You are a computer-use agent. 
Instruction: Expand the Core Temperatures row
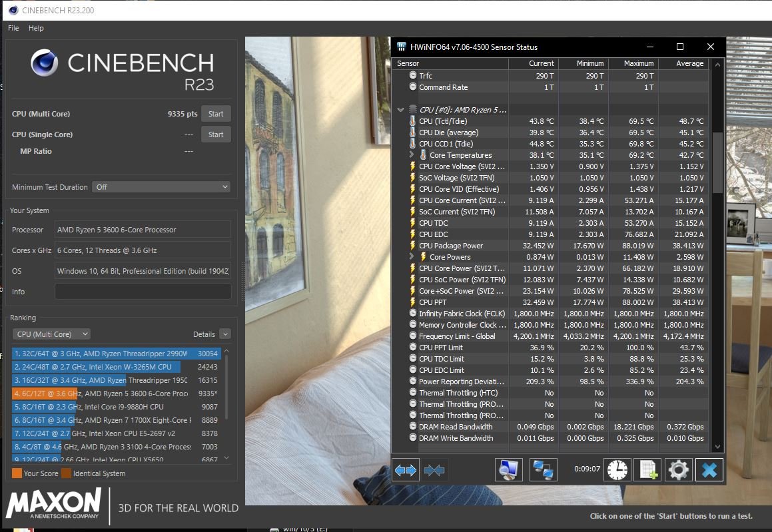tap(412, 154)
